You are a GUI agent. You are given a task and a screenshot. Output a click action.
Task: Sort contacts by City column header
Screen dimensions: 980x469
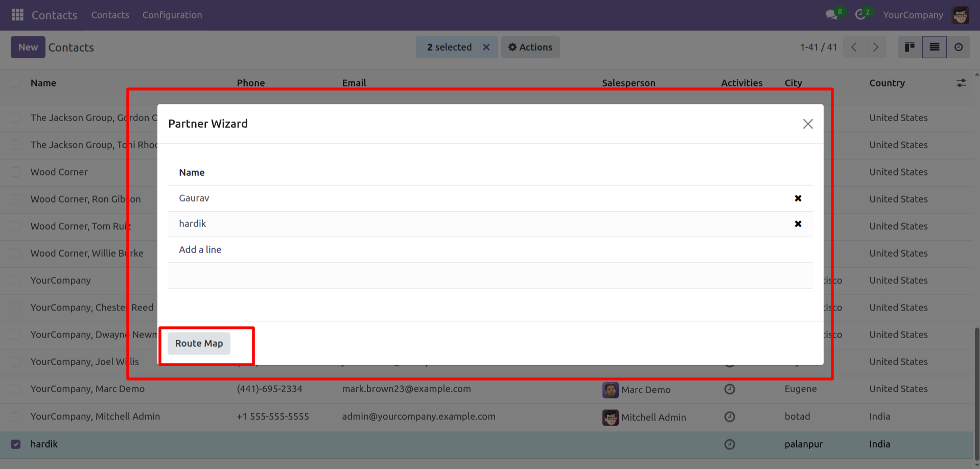pos(794,83)
